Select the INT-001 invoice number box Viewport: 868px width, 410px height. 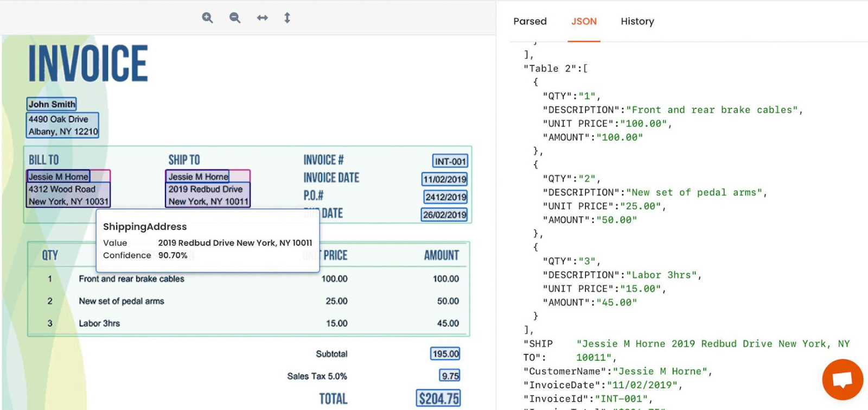(x=450, y=161)
